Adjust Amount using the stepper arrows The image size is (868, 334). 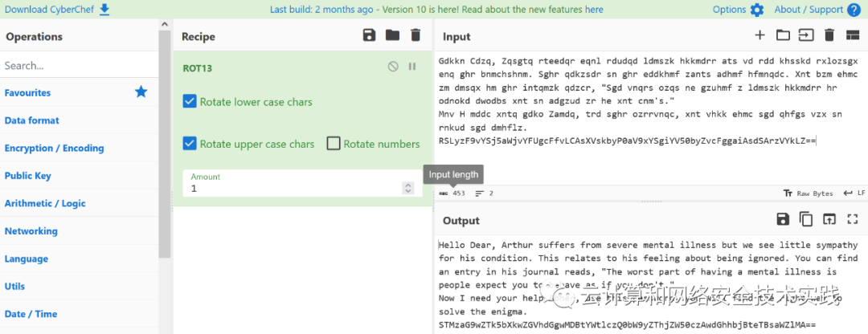[408, 189]
